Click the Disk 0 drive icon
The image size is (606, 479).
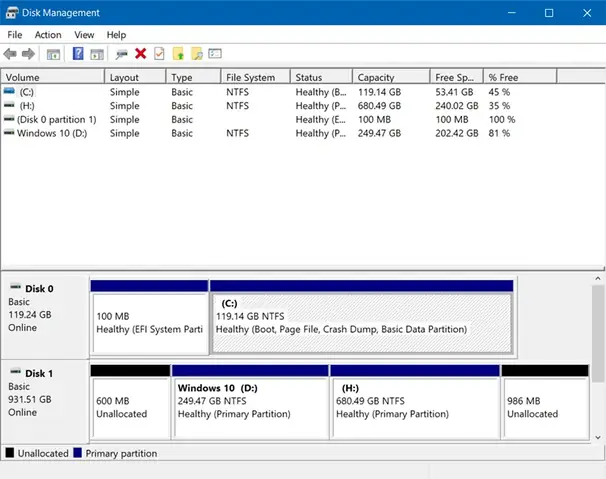[15, 286]
